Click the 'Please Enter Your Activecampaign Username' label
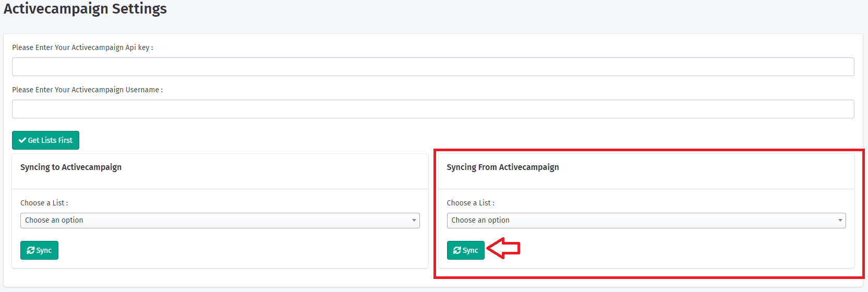Screen dimensions: 868x292 [x=87, y=90]
